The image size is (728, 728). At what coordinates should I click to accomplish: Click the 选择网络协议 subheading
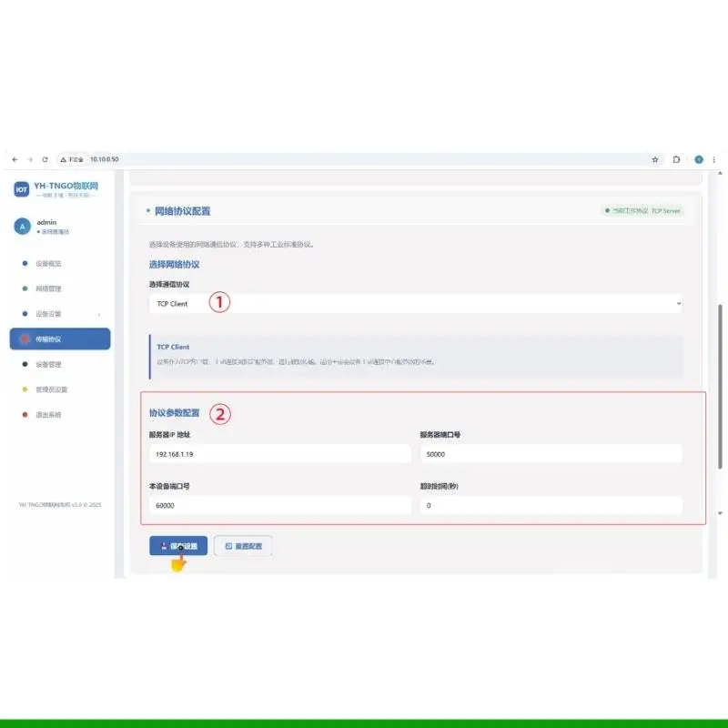(174, 265)
